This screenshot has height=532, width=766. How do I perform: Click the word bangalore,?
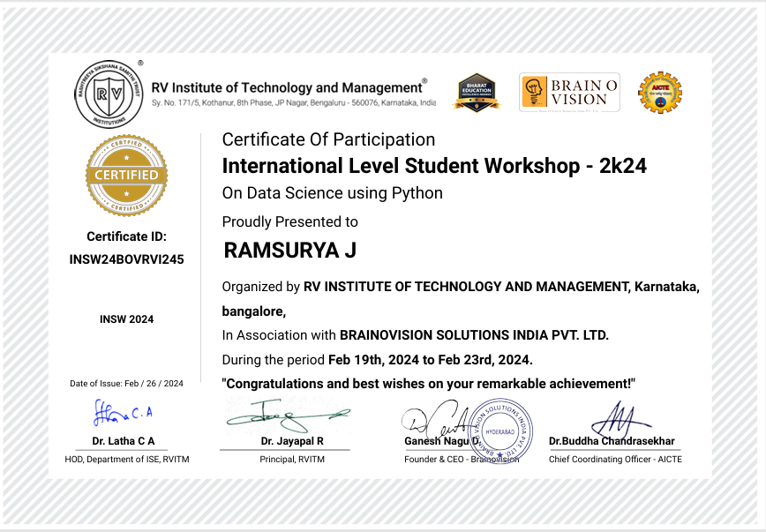254,311
